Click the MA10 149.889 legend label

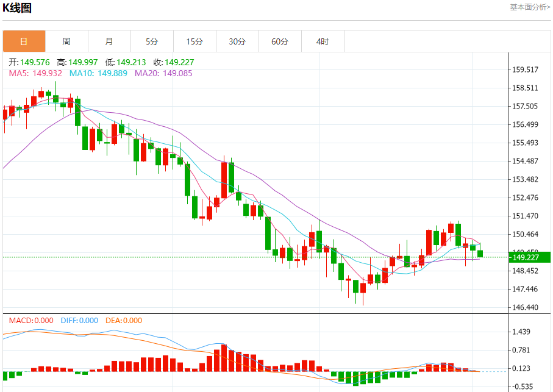click(98, 73)
